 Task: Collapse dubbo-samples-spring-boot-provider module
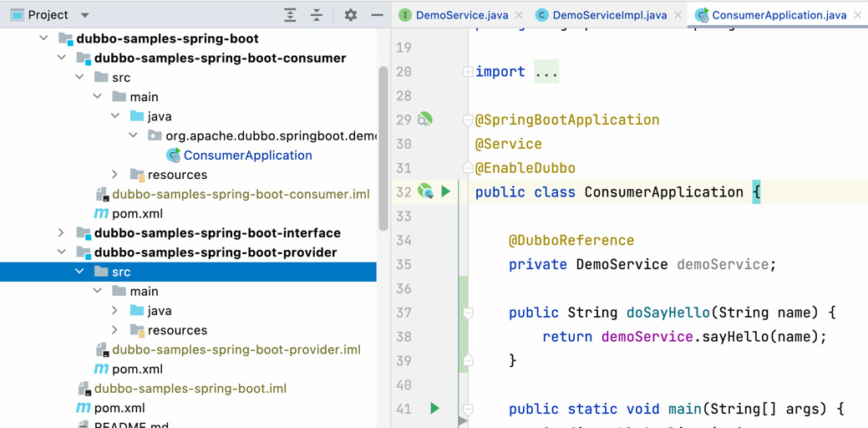[61, 252]
